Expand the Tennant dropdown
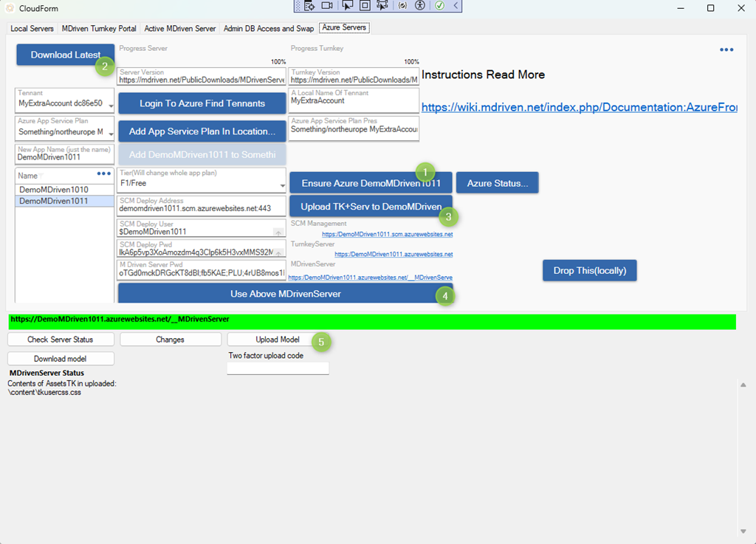 click(x=111, y=106)
